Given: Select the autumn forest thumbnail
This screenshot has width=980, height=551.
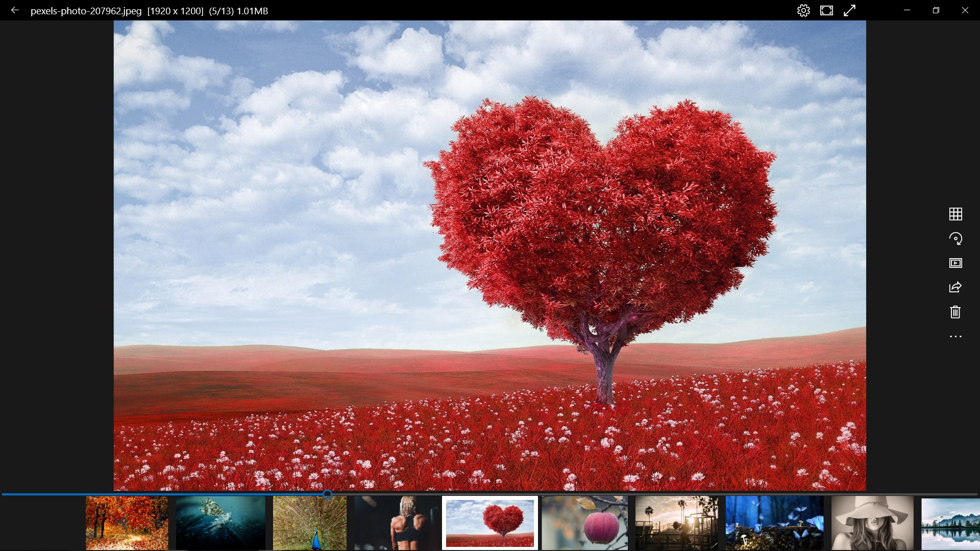Looking at the screenshot, I should [x=127, y=523].
